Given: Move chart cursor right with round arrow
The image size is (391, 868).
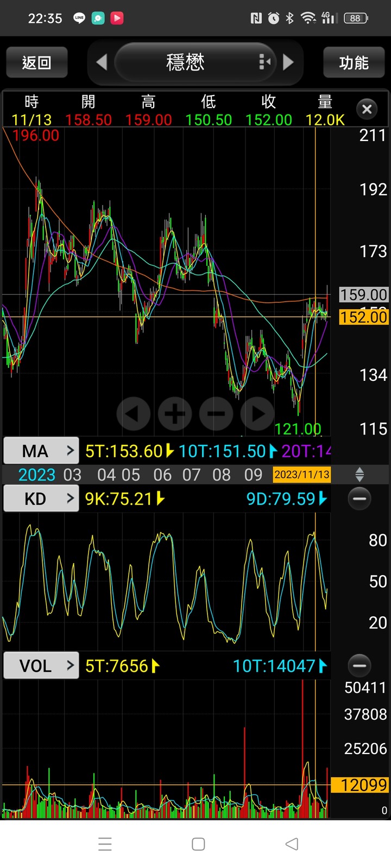Looking at the screenshot, I should coord(257,414).
